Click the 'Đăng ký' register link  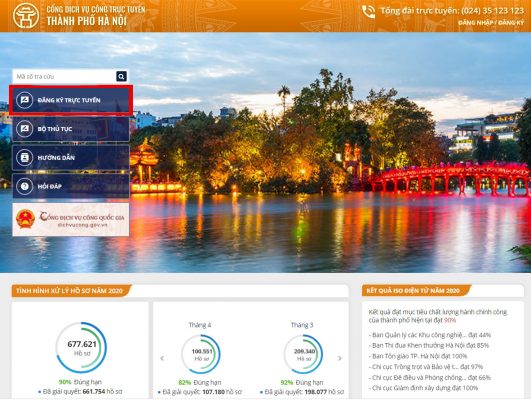click(x=511, y=23)
